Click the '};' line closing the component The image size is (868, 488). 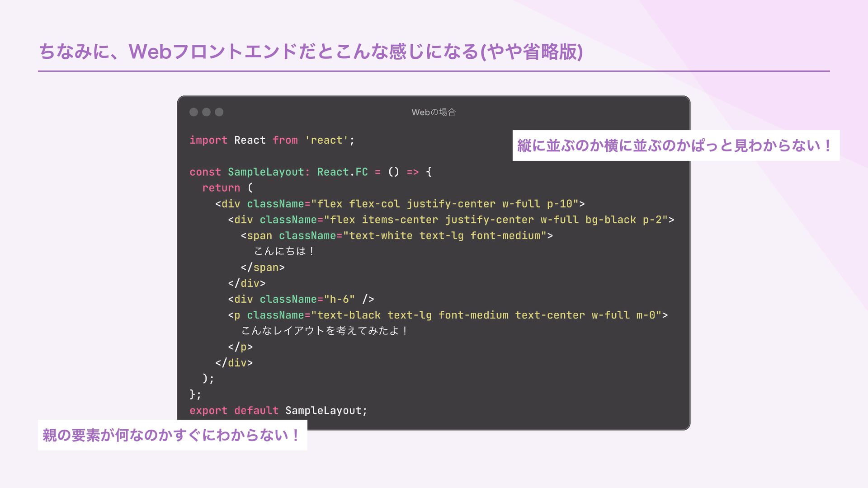point(195,394)
